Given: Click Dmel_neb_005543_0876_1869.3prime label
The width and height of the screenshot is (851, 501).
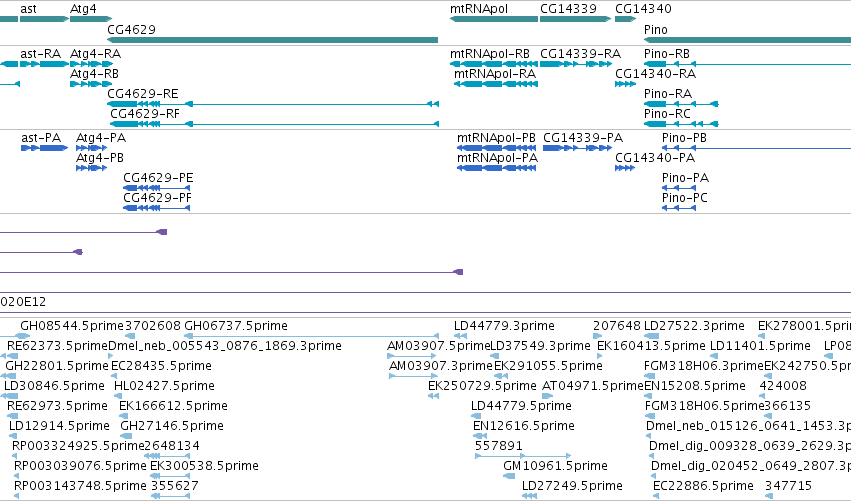Looking at the screenshot, I should (x=225, y=346).
